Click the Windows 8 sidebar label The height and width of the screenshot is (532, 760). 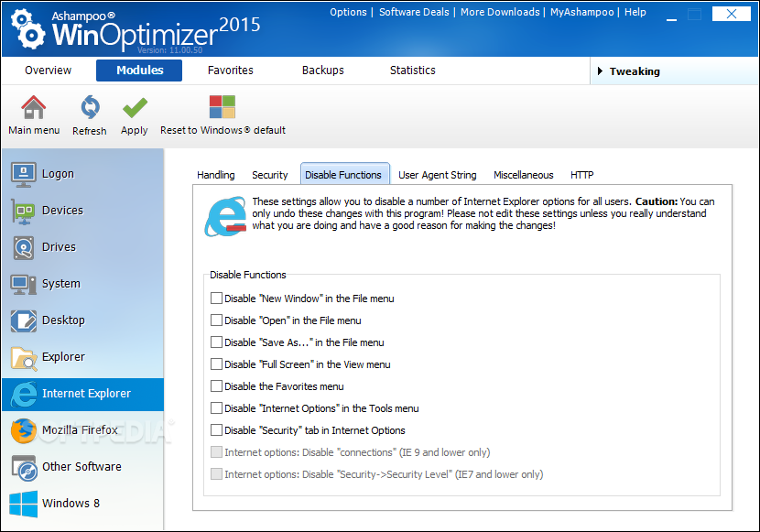coord(71,503)
